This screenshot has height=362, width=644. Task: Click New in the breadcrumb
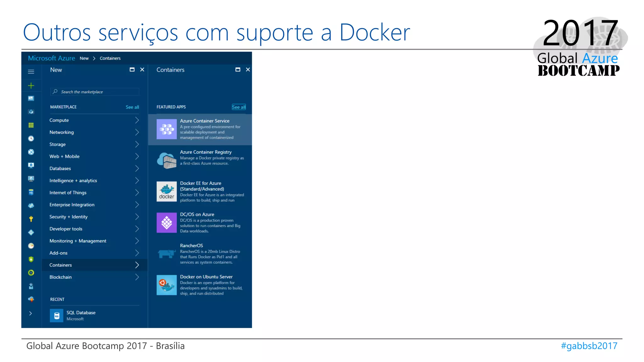tap(84, 58)
